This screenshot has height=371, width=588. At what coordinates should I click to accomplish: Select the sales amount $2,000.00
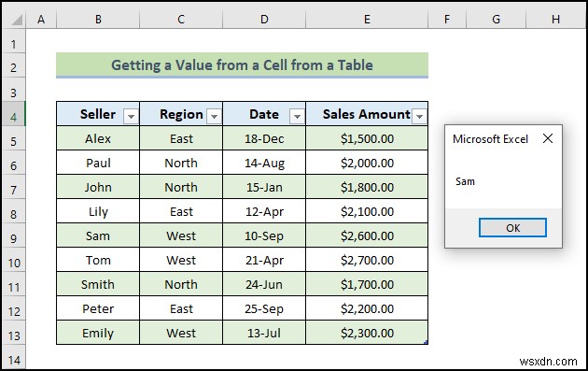pos(367,163)
